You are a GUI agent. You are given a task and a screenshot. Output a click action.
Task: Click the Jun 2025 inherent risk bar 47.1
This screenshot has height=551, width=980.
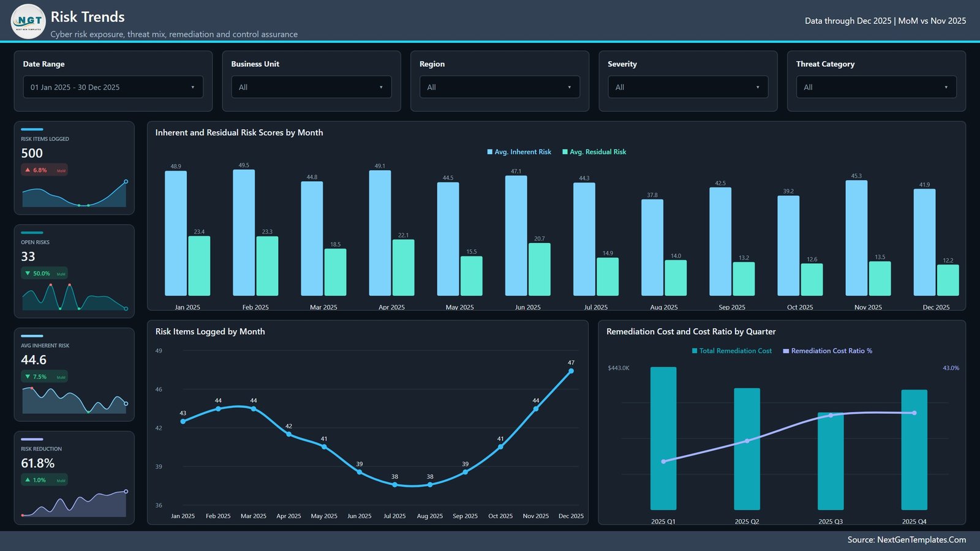pyautogui.click(x=516, y=236)
